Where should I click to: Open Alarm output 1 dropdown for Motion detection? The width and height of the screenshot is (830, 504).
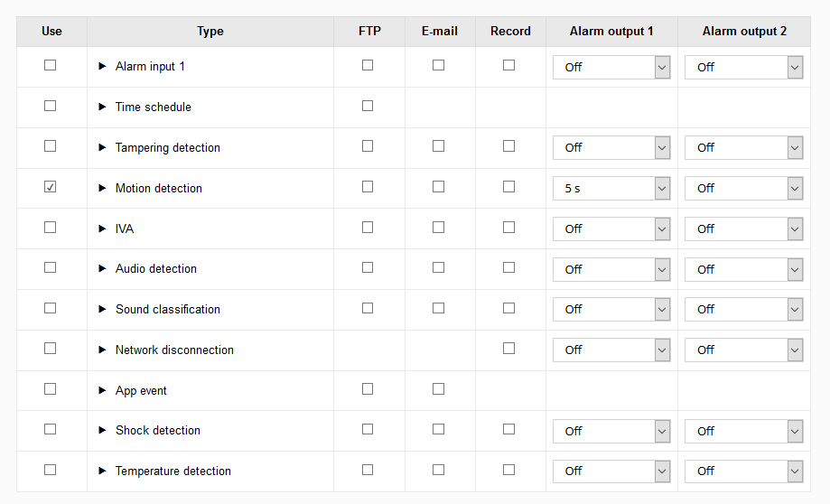point(611,189)
